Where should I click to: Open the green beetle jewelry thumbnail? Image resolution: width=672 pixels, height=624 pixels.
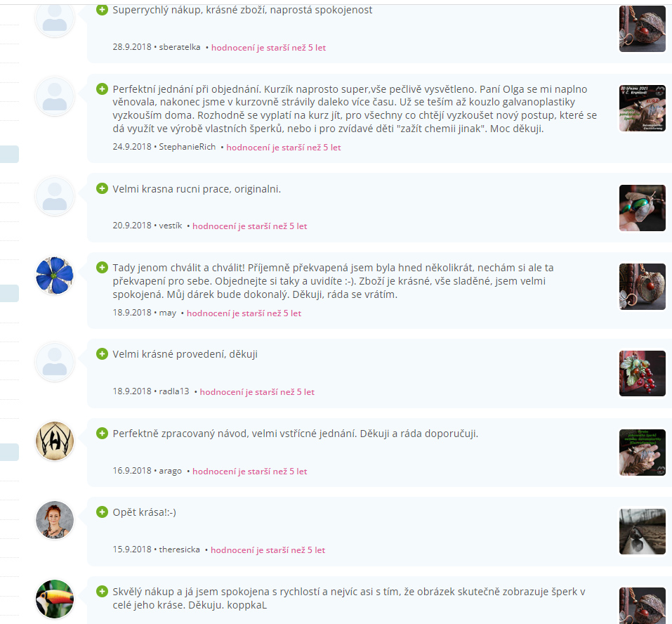(x=642, y=208)
